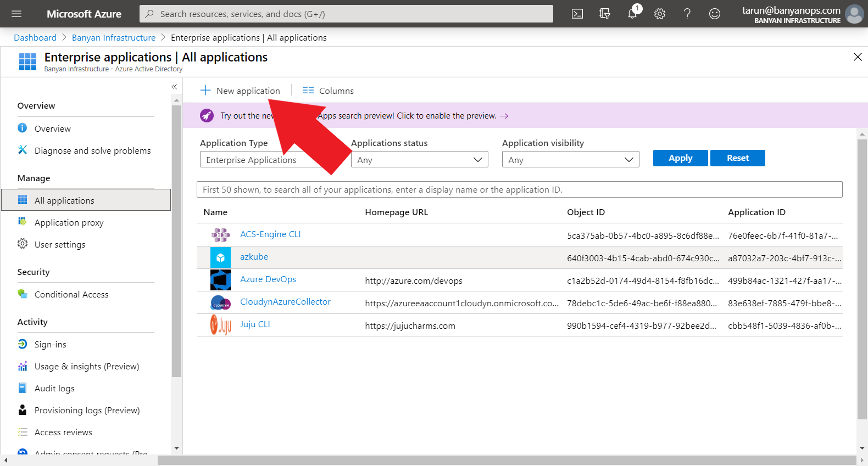Viewport: 868px width, 466px height.
Task: Click the bottom horizontal scrollbar
Action: point(507,461)
